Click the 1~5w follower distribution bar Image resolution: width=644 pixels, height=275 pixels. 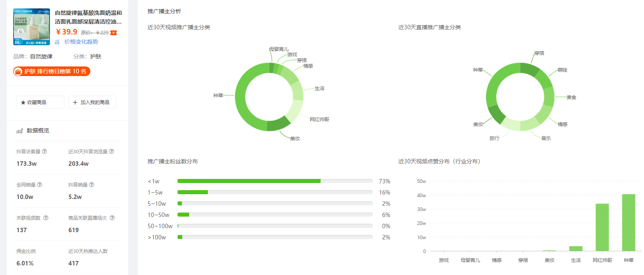point(193,192)
